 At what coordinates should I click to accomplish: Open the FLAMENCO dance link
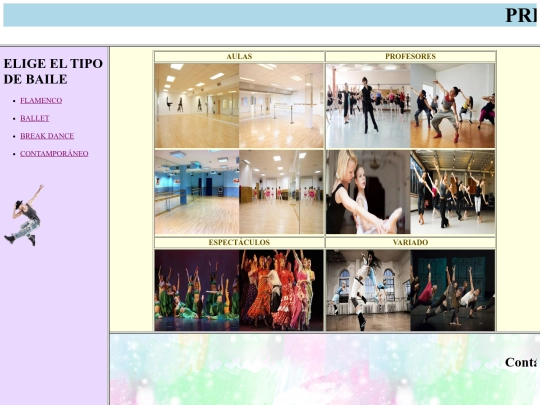pyautogui.click(x=41, y=101)
